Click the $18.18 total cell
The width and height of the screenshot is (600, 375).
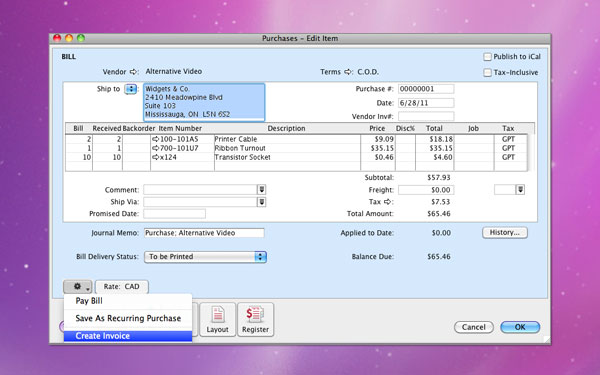(x=435, y=139)
